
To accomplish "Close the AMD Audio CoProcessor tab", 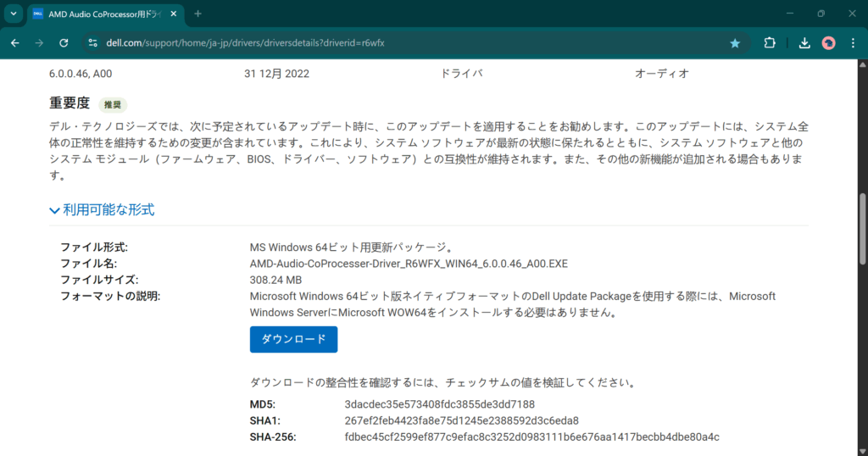I will tap(173, 14).
